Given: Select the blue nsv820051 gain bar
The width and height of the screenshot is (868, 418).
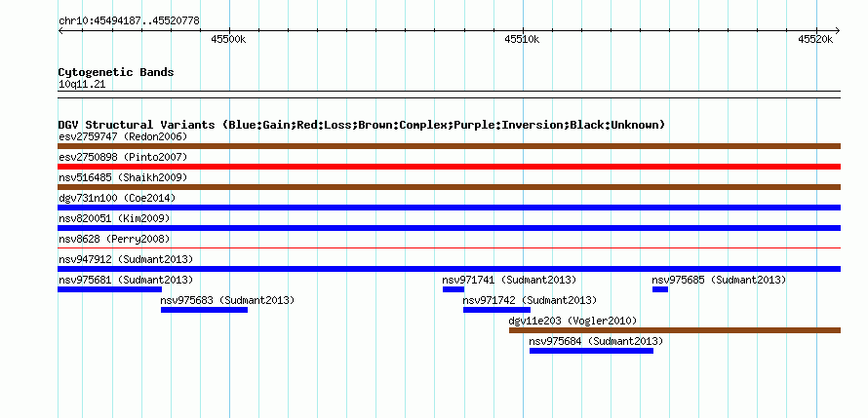Looking at the screenshot, I should (449, 228).
